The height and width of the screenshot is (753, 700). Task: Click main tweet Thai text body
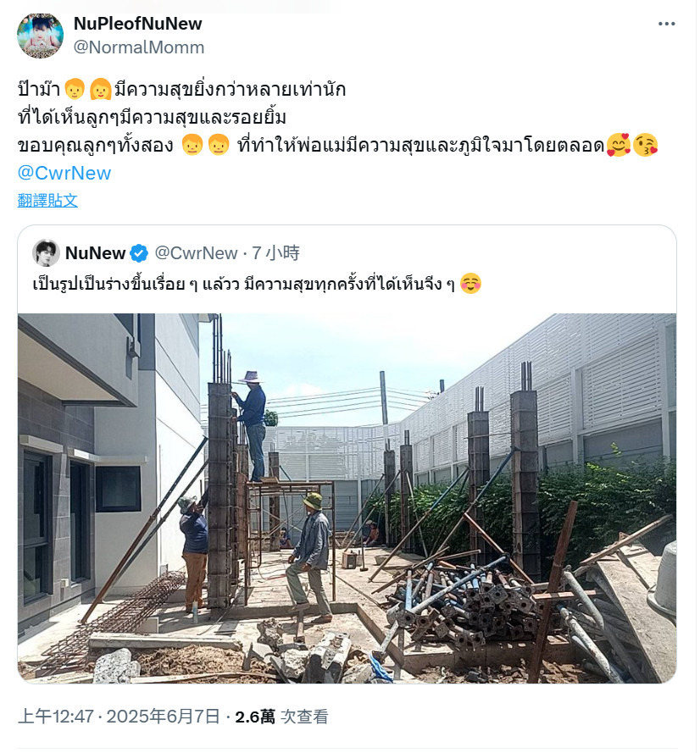coord(338,117)
